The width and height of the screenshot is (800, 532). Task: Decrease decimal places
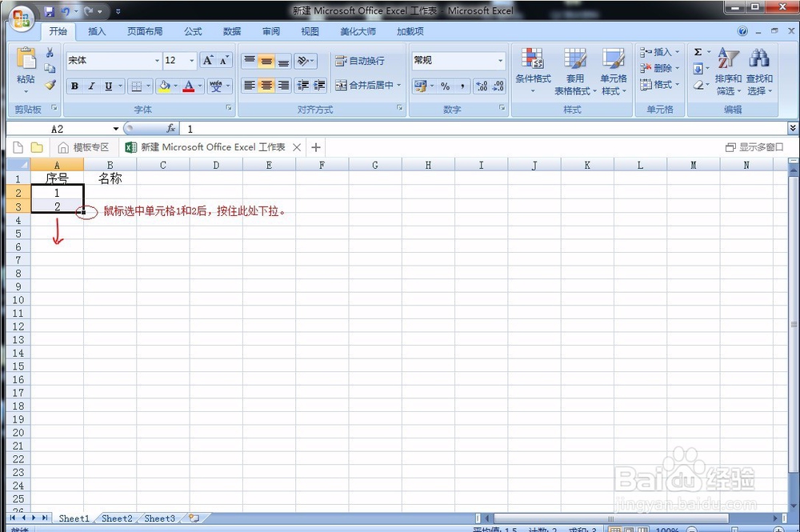(498, 86)
